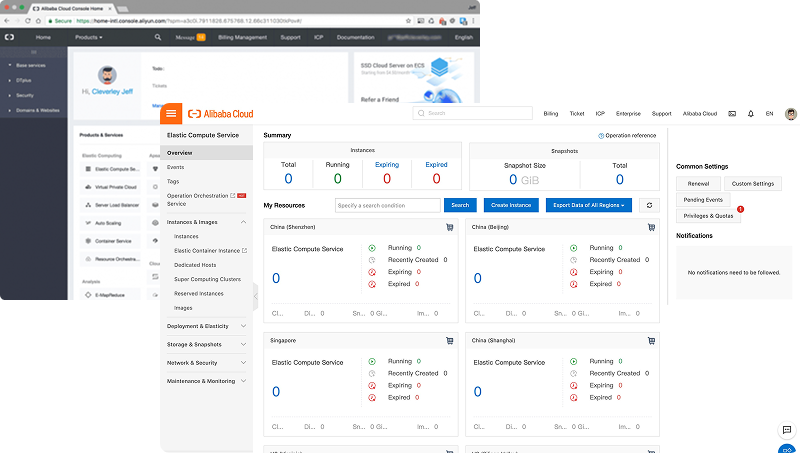Open Elastic Container Instance sidebar link
This screenshot has width=800, height=453.
[210, 251]
